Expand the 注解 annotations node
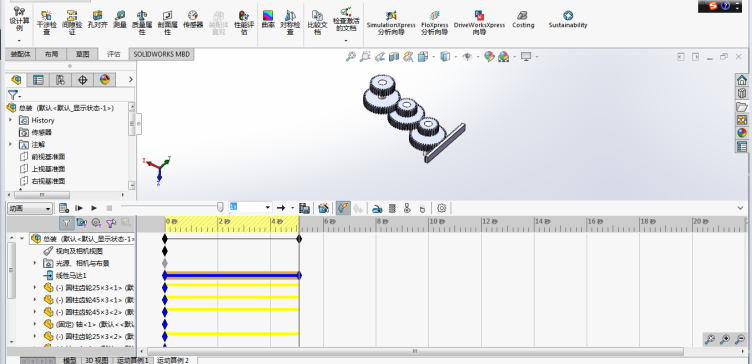Screen dimensions: 752x364 coord(11,144)
